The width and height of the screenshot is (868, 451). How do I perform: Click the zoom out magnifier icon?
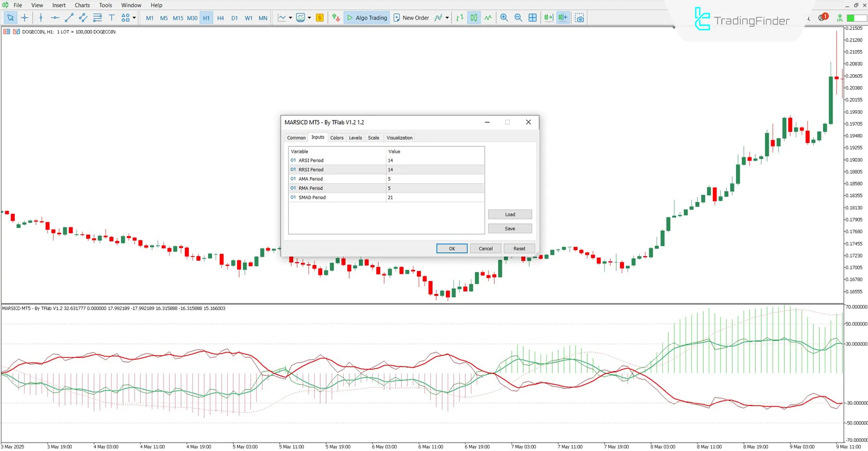pyautogui.click(x=518, y=18)
